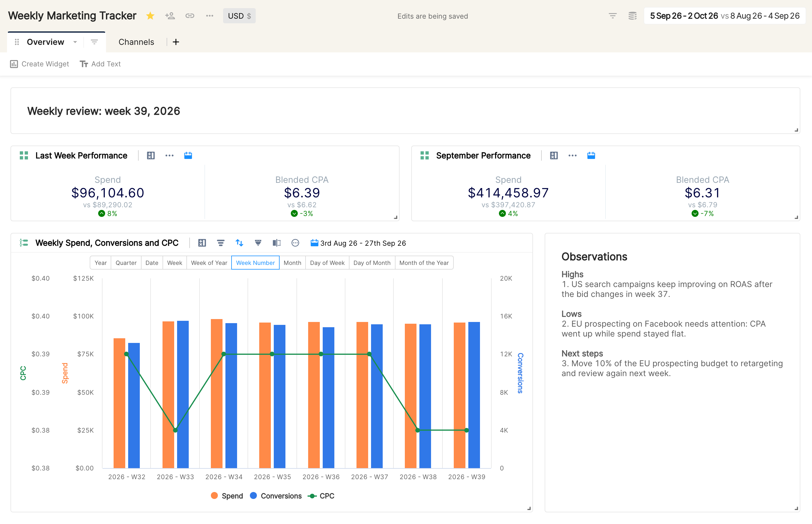The height and width of the screenshot is (524, 812).
Task: Select Date granularity option
Action: click(x=152, y=263)
